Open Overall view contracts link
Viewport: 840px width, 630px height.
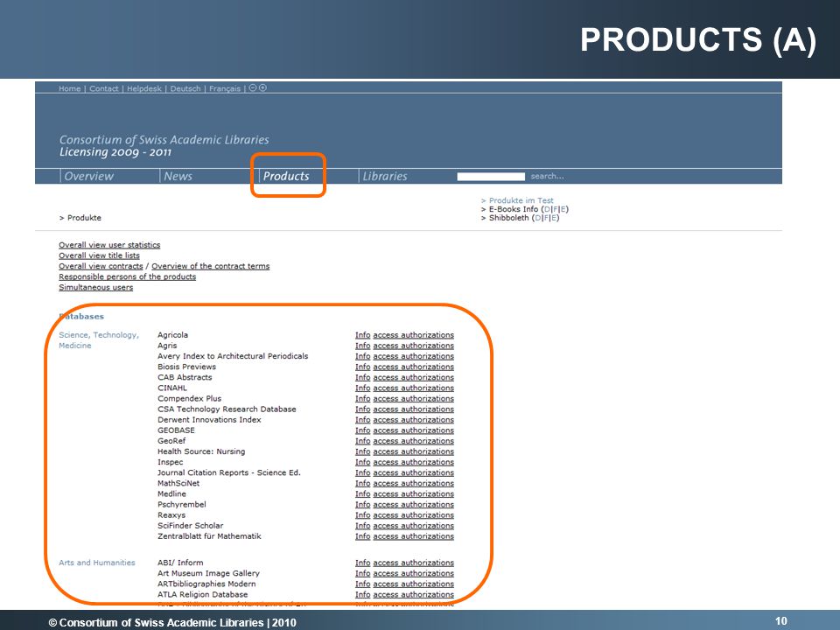101,266
